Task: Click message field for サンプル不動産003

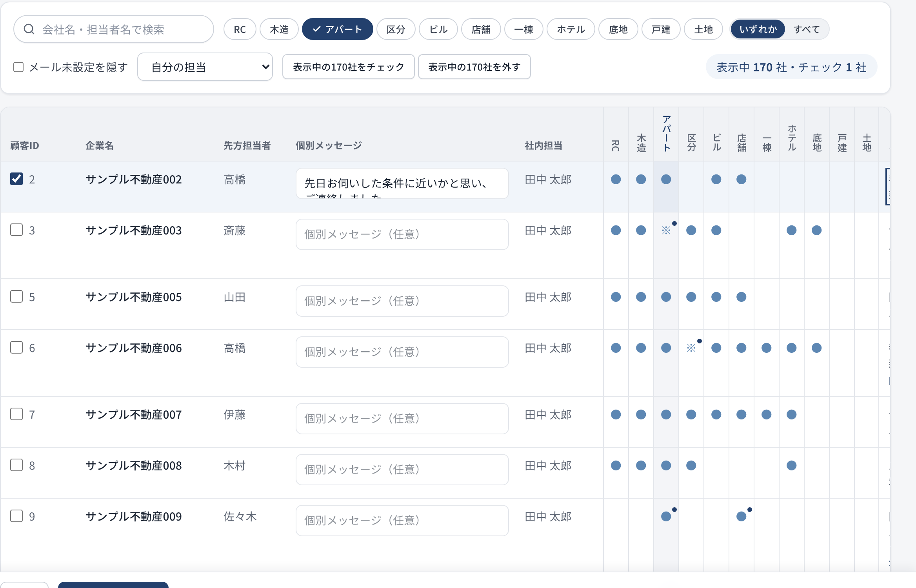Action: pos(402,234)
